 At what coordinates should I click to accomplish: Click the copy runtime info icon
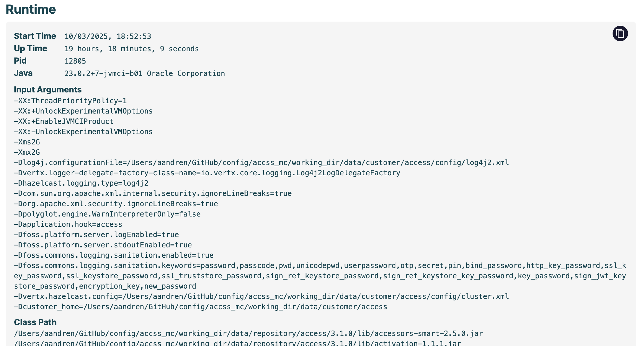[620, 34]
